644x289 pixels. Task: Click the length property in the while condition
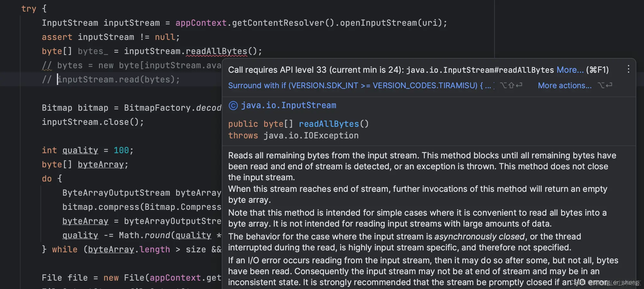click(x=155, y=249)
